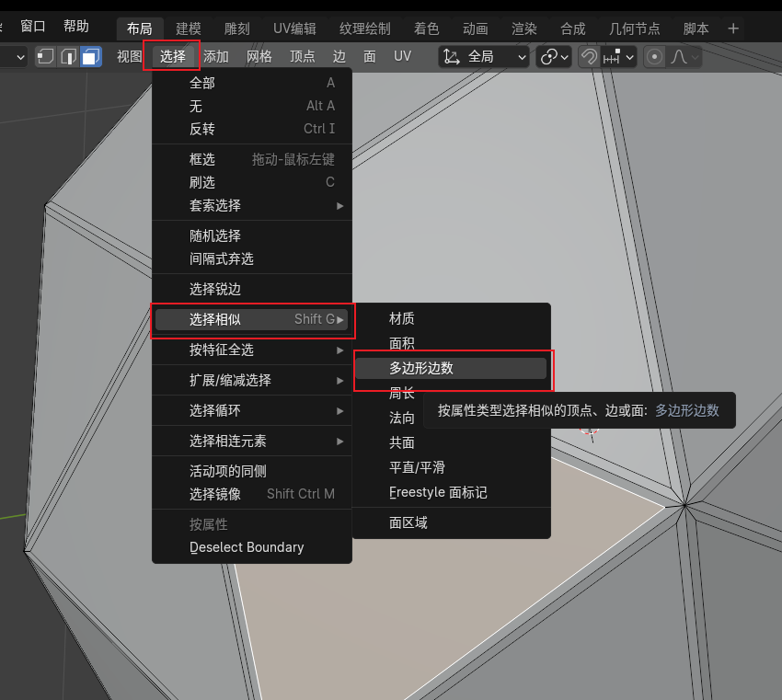Open snapping options dropdown

tap(618, 57)
